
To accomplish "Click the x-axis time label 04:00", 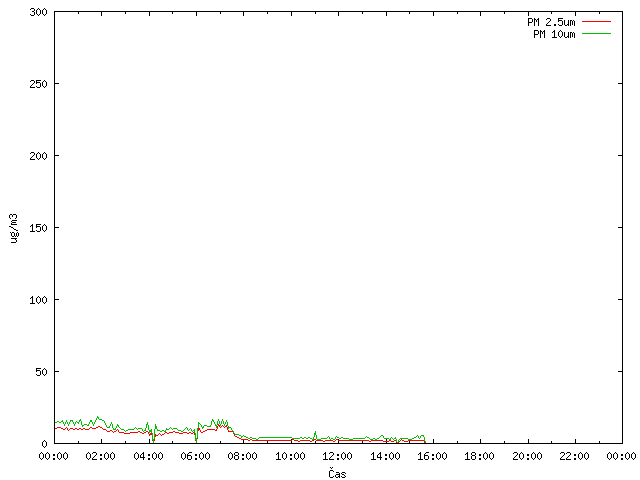I will pos(148,456).
